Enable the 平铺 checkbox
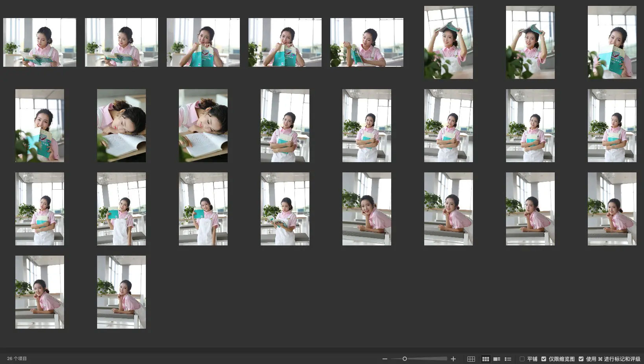 (522, 359)
